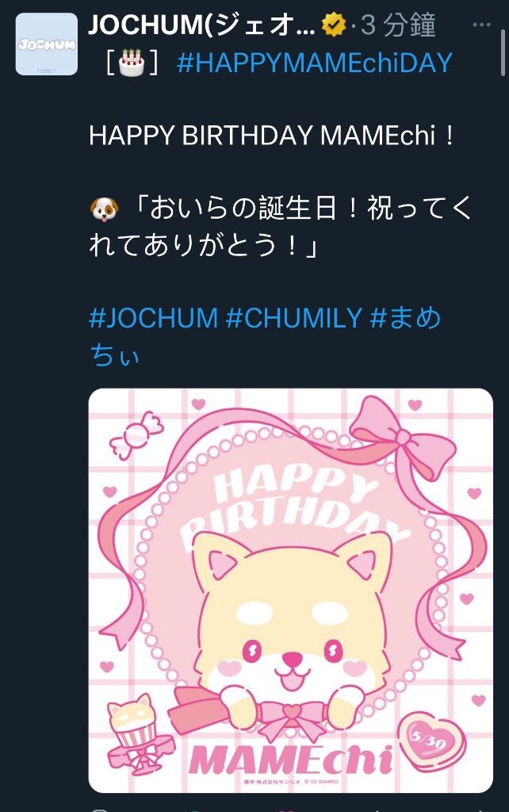The width and height of the screenshot is (509, 812).
Task: Tap the birthday cake emoji
Action: tap(132, 62)
